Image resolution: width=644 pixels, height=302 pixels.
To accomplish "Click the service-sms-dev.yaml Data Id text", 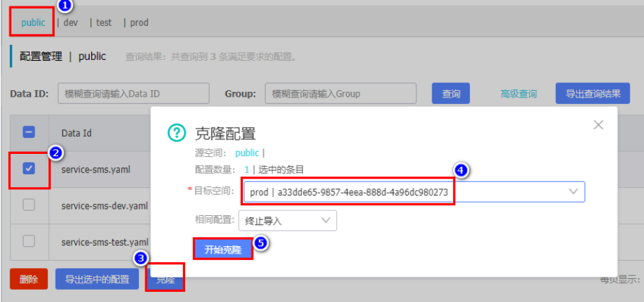I will coord(105,206).
